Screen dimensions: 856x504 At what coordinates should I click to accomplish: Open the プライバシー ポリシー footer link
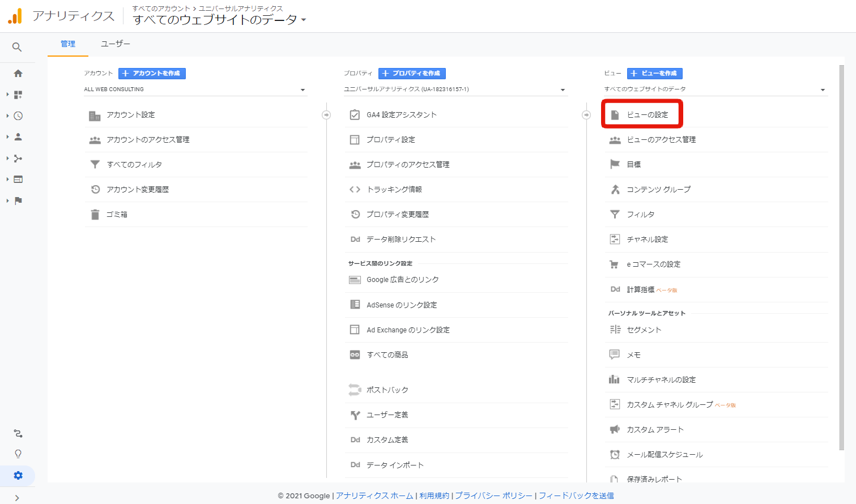(x=494, y=496)
